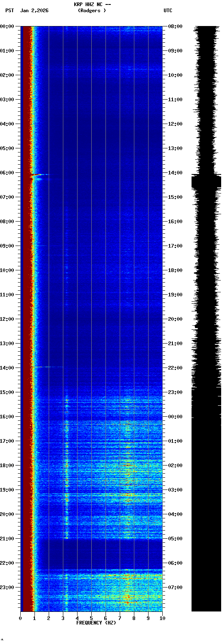Viewport: 224px width, 644px height.
Task: Click the '0' frequency axis tick label
Action: pos(20,618)
